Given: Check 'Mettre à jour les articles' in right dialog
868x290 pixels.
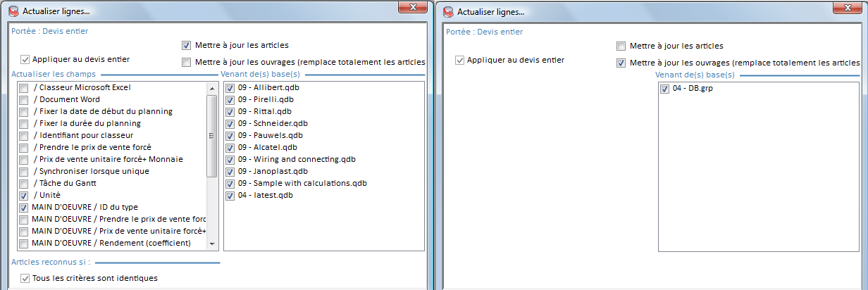Looking at the screenshot, I should (x=621, y=46).
